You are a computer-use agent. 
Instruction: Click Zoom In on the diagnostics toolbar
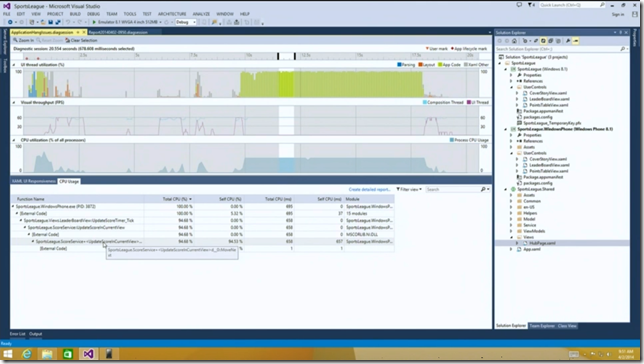point(23,40)
